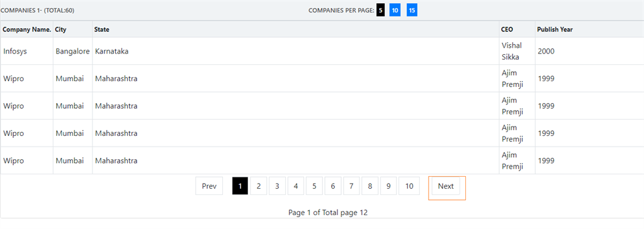Click the Vishal Sikka CEO cell
This screenshot has height=229, width=644.
517,51
